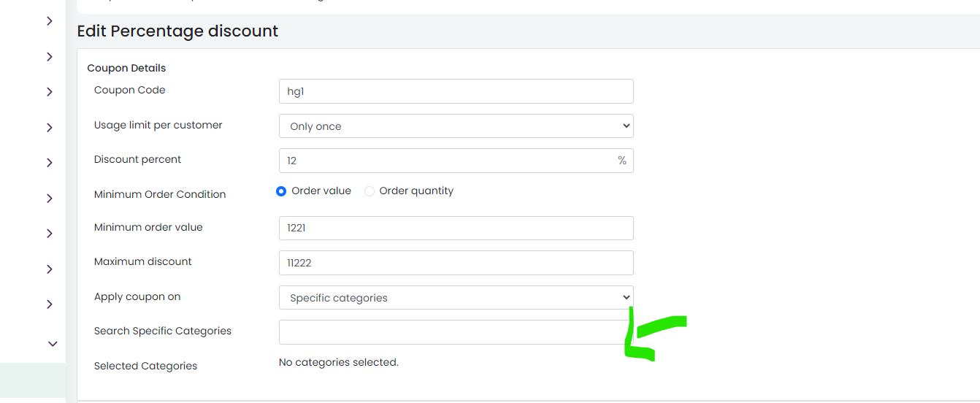The width and height of the screenshot is (980, 403).
Task: Select the Order value radio button
Action: (x=281, y=191)
